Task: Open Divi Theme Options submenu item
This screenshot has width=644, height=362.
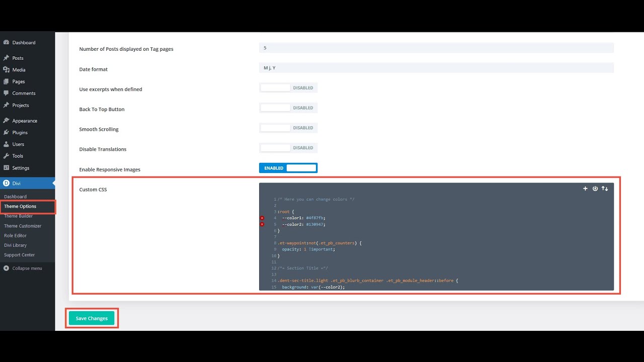Action: 20,206
